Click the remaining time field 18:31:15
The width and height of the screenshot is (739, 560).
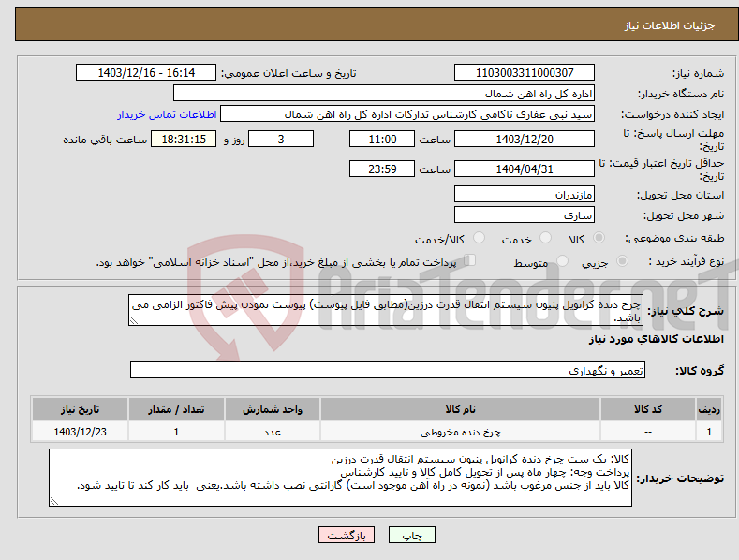click(x=184, y=139)
